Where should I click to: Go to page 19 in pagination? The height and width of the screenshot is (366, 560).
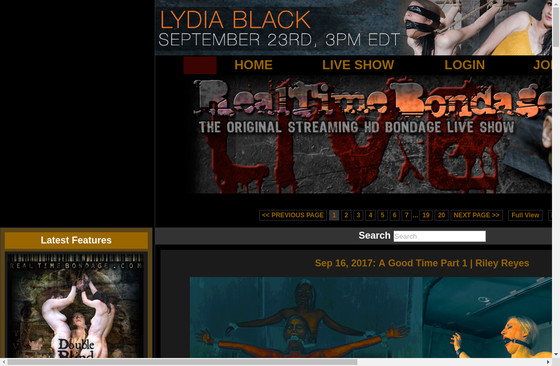[x=426, y=215]
